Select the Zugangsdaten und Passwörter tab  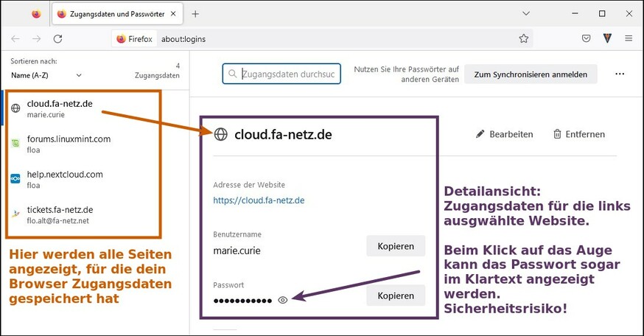116,14
